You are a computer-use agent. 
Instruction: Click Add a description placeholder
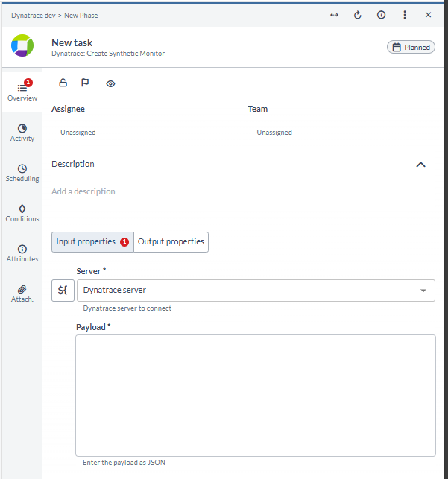click(86, 191)
